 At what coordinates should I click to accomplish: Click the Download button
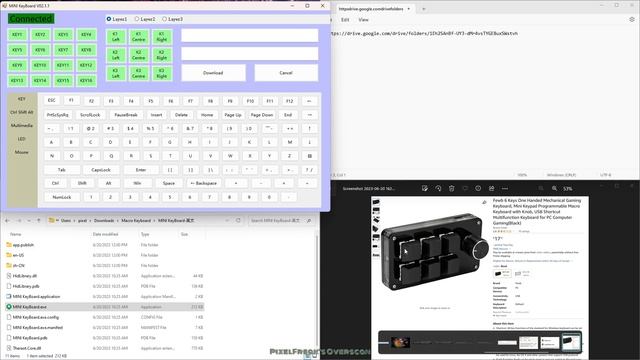(213, 73)
